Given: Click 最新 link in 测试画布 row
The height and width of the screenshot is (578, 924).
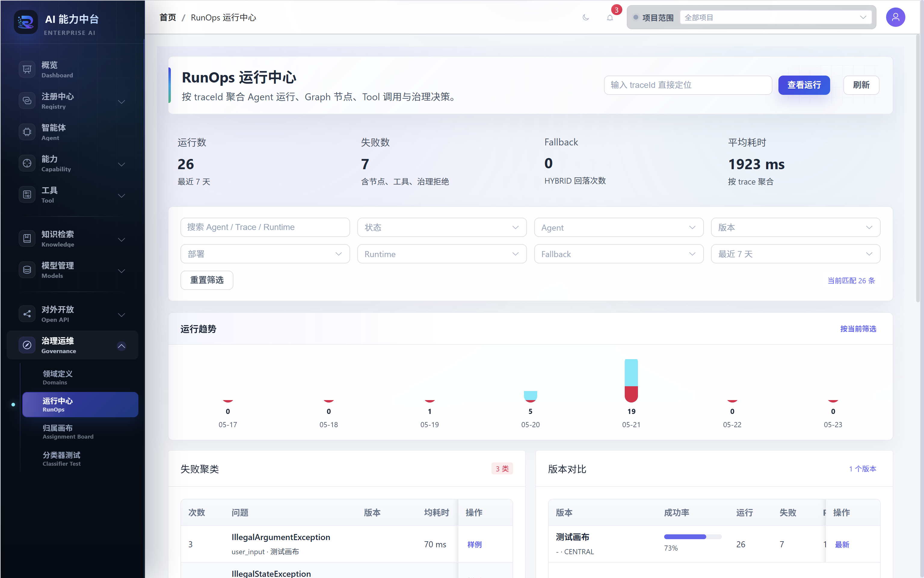Looking at the screenshot, I should point(842,544).
